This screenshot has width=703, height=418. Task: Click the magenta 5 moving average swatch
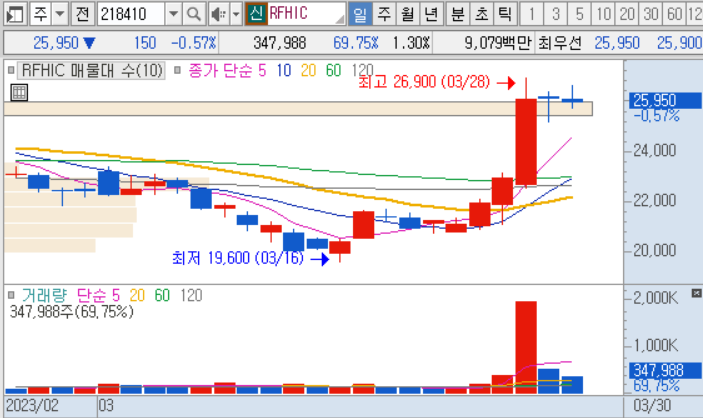click(262, 70)
